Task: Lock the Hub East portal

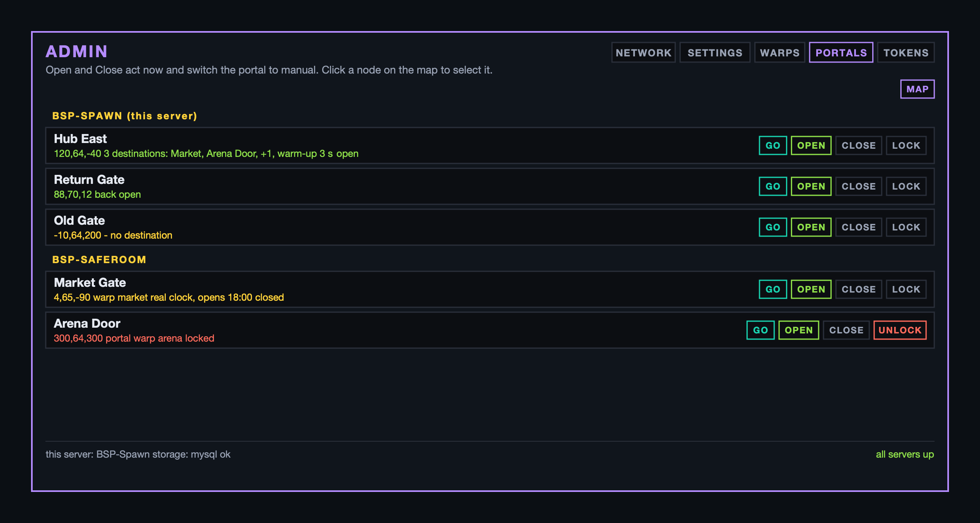Action: pos(906,145)
